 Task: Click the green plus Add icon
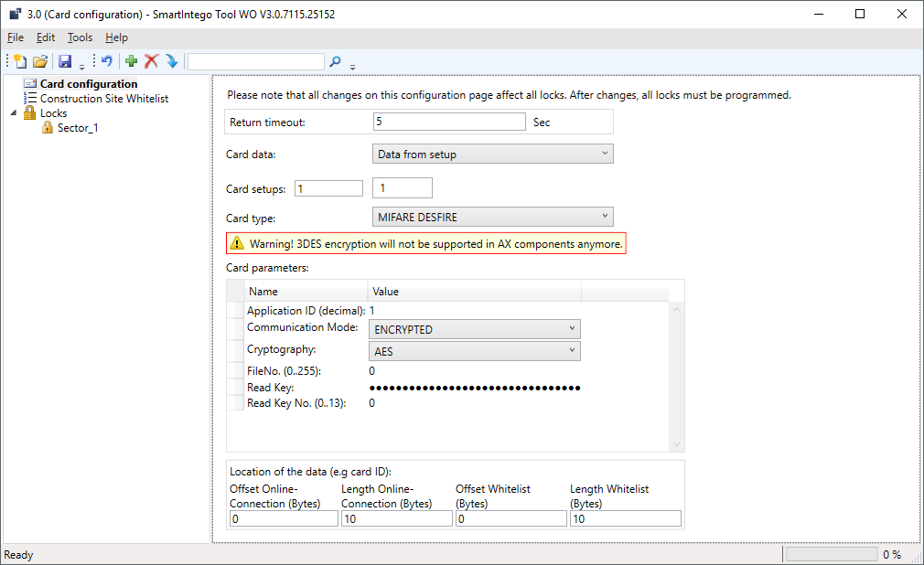[x=132, y=61]
